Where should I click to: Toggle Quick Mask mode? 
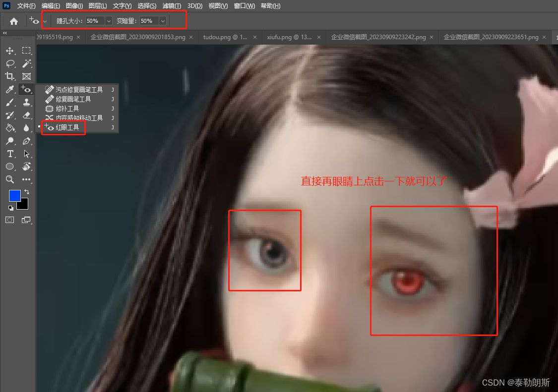click(x=10, y=220)
